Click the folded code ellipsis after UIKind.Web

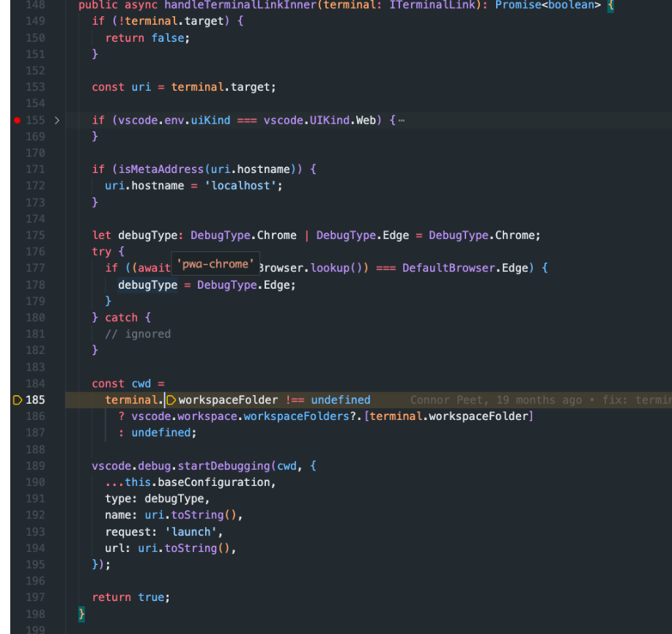(x=402, y=120)
